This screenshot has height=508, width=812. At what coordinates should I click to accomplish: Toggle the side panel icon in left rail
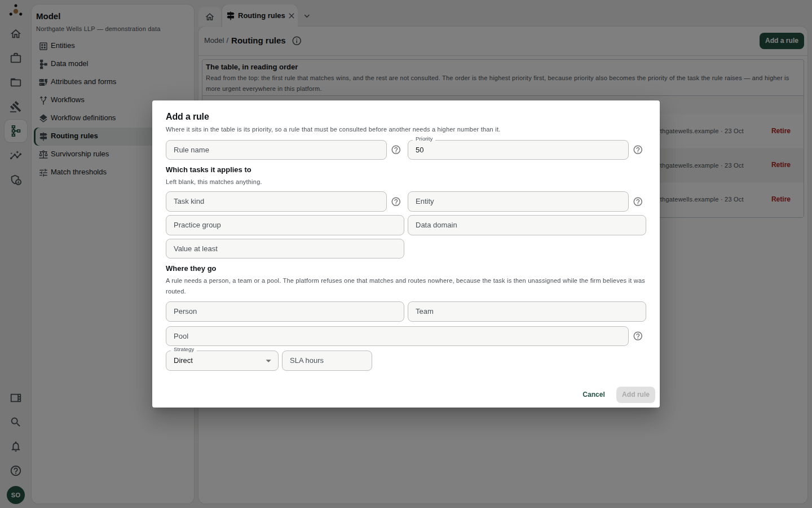coord(16,398)
